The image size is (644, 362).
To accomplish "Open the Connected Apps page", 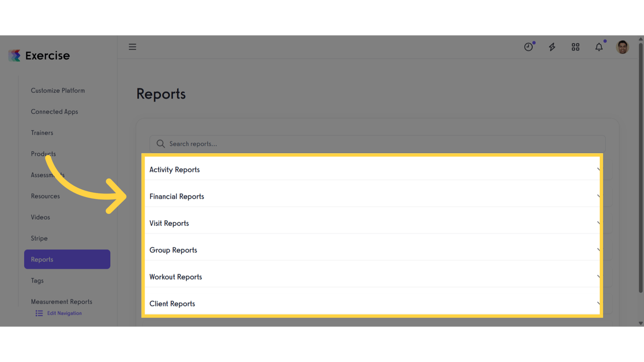I will click(54, 111).
